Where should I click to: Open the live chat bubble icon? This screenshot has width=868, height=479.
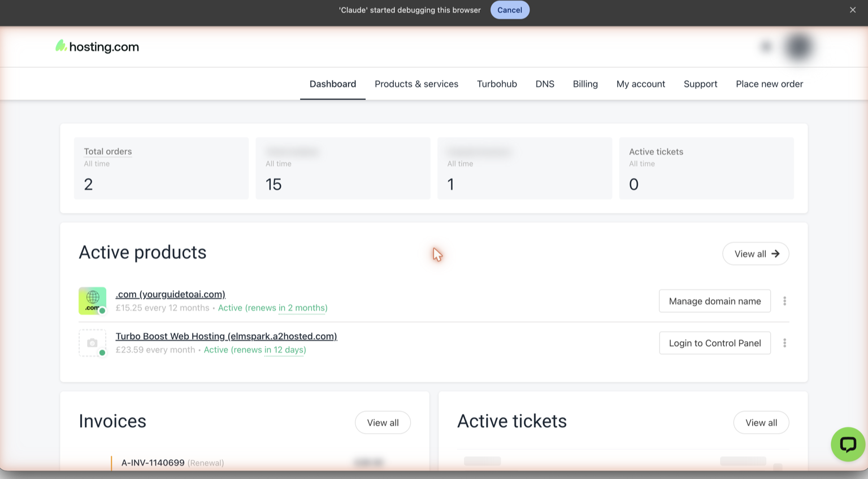848,444
